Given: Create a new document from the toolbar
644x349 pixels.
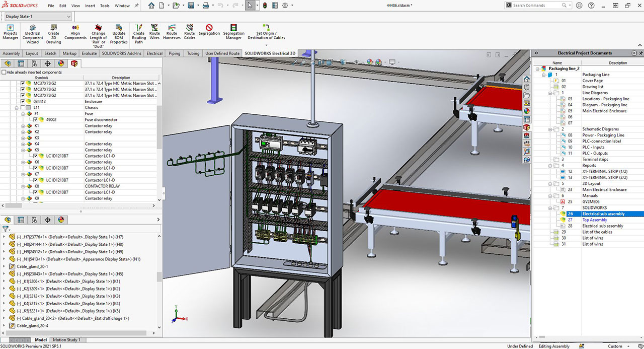Looking at the screenshot, I should click(x=162, y=6).
